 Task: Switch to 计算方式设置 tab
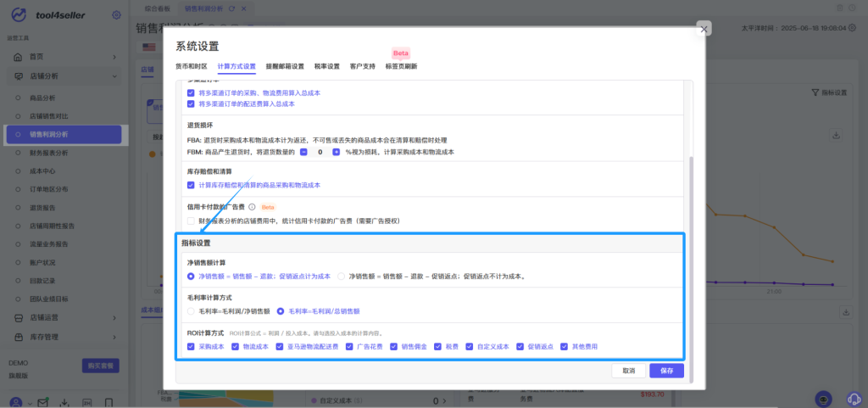pyautogui.click(x=237, y=66)
